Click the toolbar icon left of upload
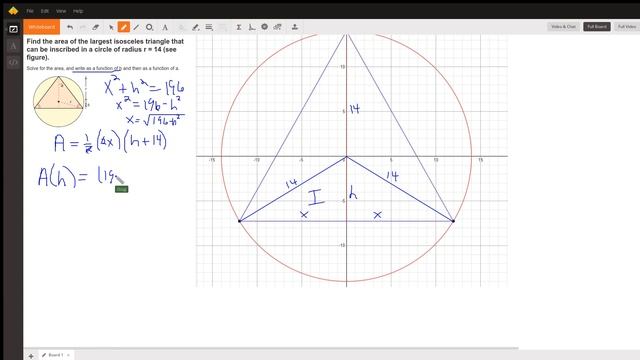 click(x=278, y=27)
